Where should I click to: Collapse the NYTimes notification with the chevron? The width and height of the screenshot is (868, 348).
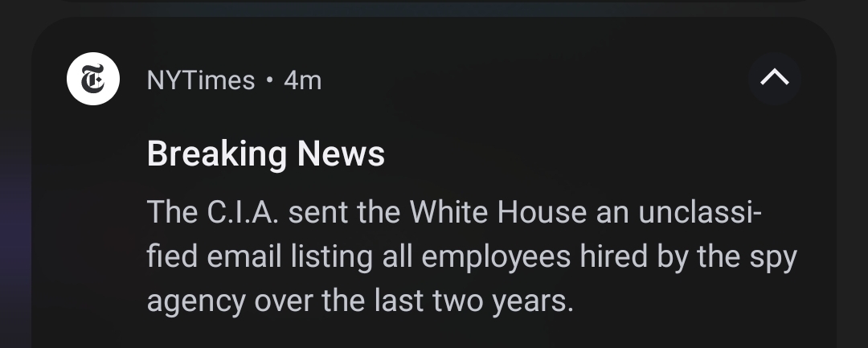click(x=775, y=78)
